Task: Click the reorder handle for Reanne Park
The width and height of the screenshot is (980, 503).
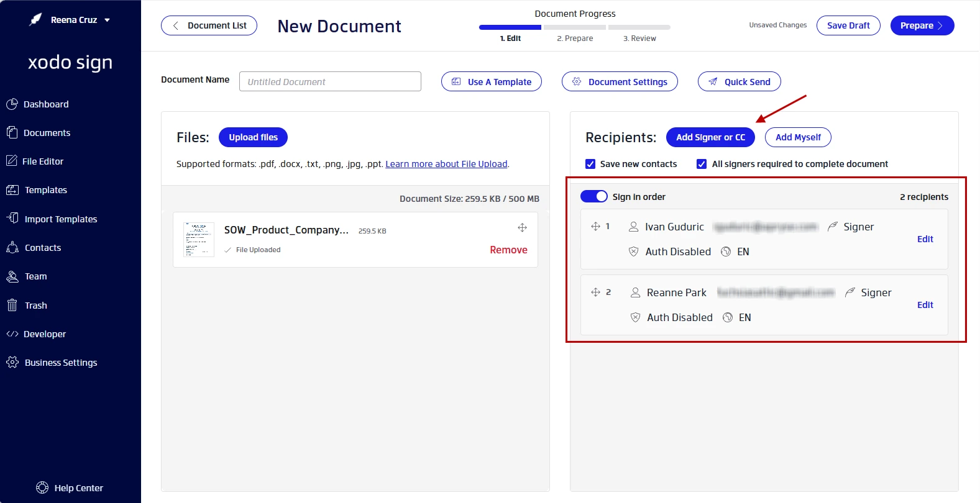Action: tap(595, 292)
